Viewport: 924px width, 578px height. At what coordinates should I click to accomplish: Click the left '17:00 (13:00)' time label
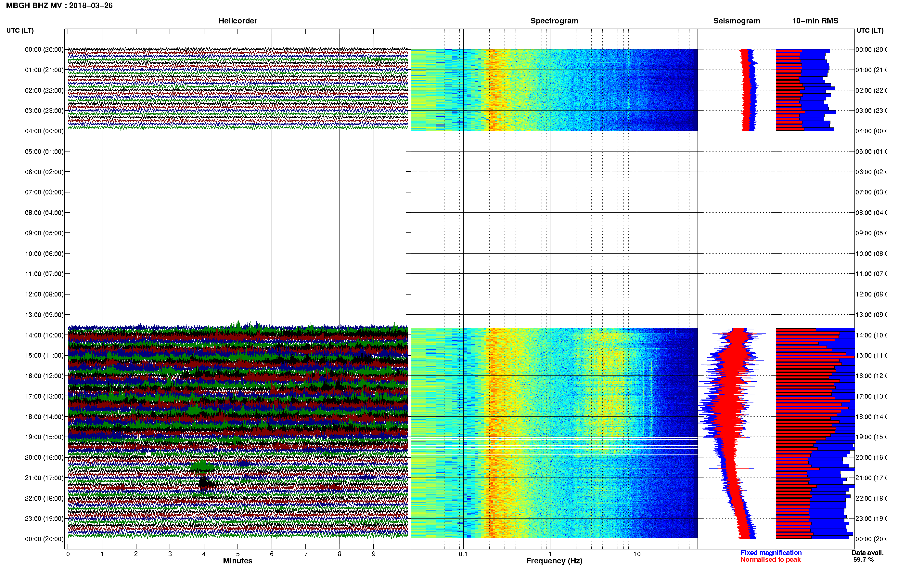pos(44,396)
